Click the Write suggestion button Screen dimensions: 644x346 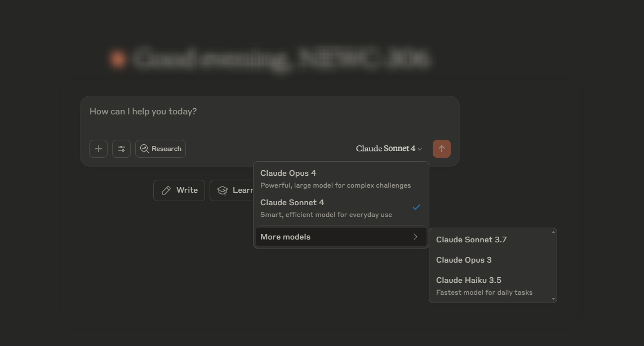(x=179, y=190)
